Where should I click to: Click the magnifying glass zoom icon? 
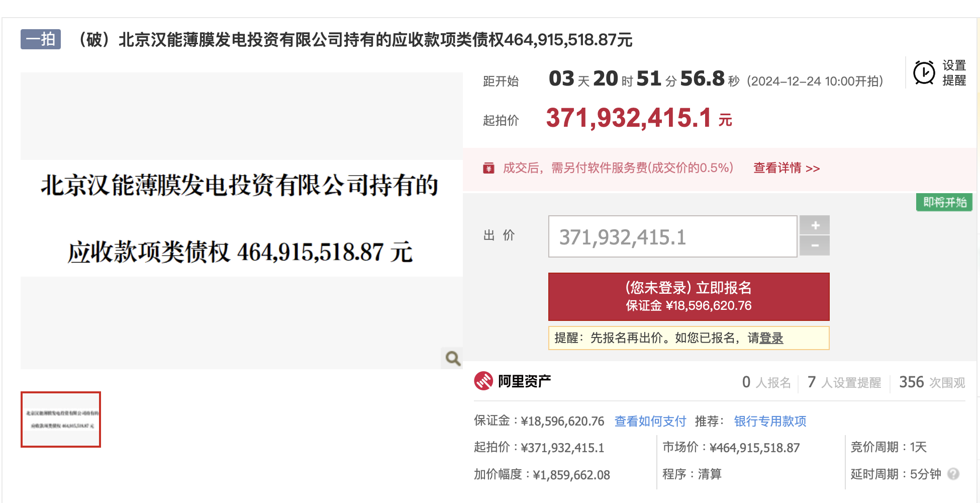453,358
